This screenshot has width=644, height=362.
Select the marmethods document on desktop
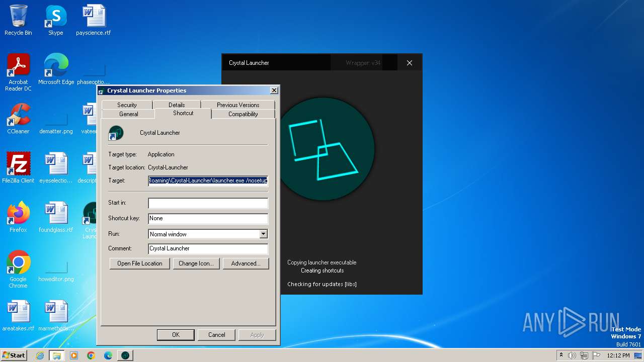(x=56, y=316)
